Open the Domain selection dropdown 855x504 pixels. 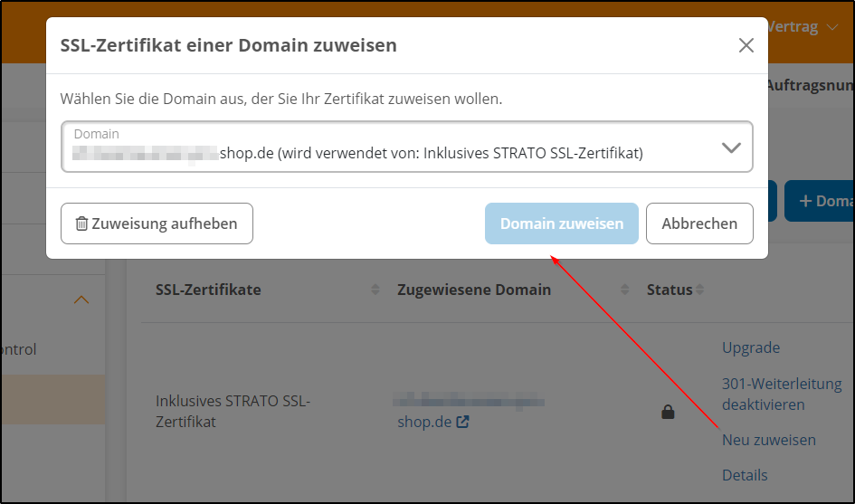(x=407, y=147)
